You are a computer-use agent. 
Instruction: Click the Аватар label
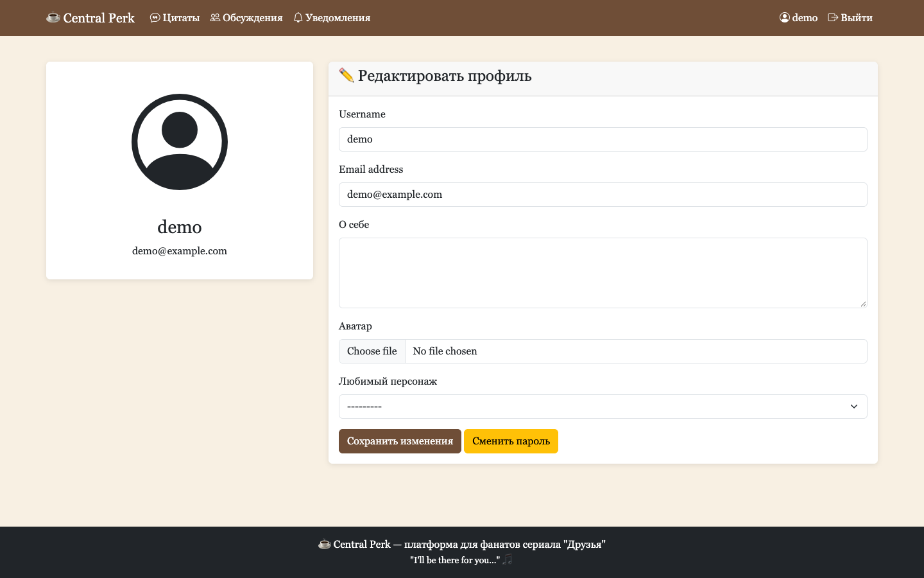[x=355, y=326]
